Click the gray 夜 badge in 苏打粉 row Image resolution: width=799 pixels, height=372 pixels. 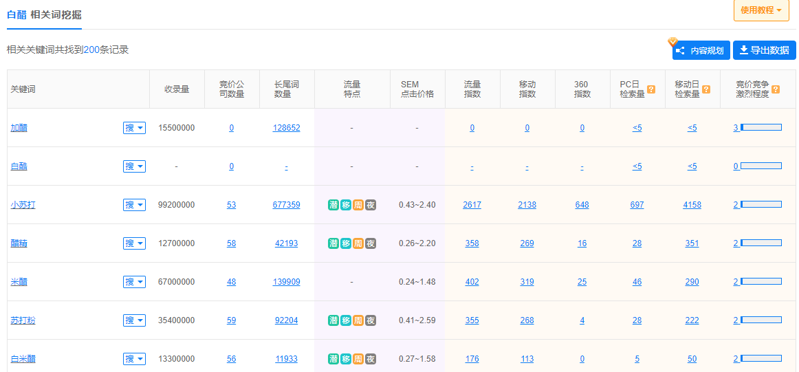371,321
